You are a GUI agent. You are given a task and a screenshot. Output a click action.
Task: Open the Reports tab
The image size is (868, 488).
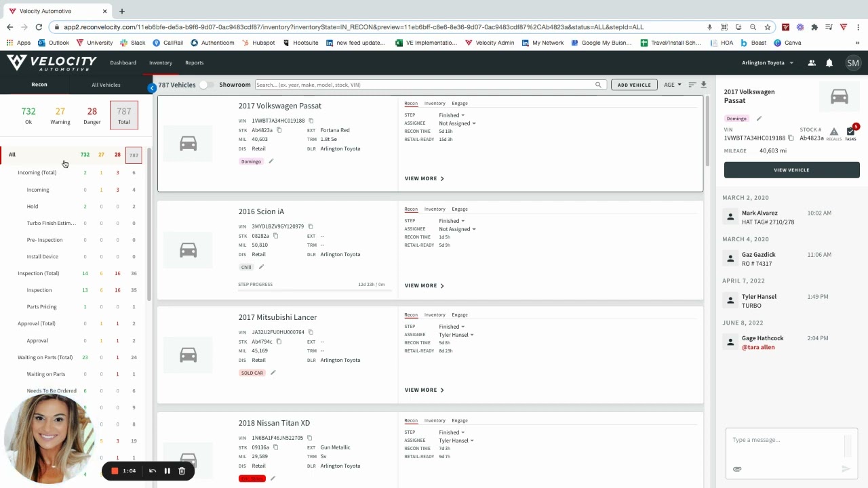coord(194,63)
